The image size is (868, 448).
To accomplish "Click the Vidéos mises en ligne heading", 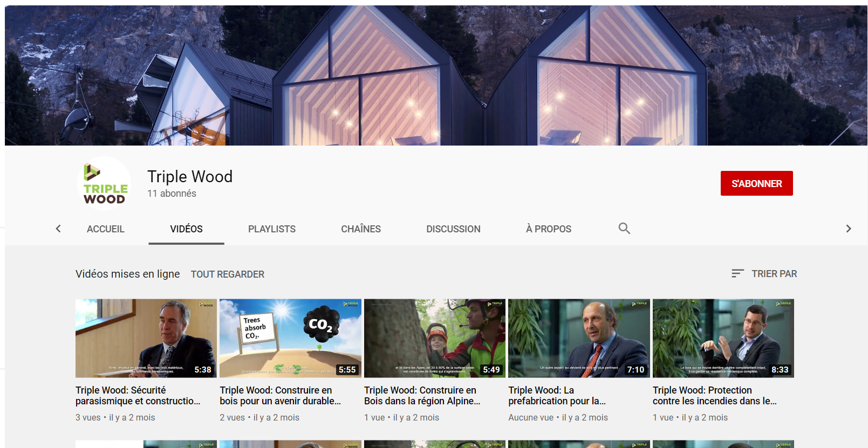I will pyautogui.click(x=128, y=274).
